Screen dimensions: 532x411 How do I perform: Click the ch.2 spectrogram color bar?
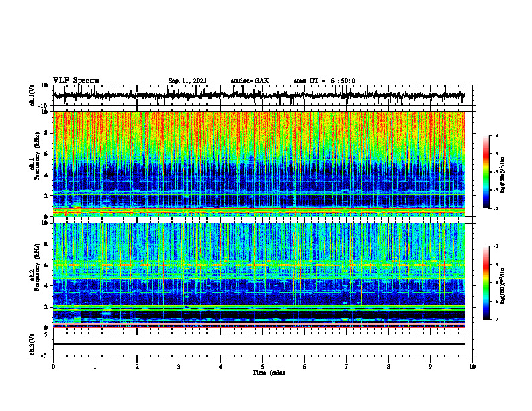click(486, 283)
